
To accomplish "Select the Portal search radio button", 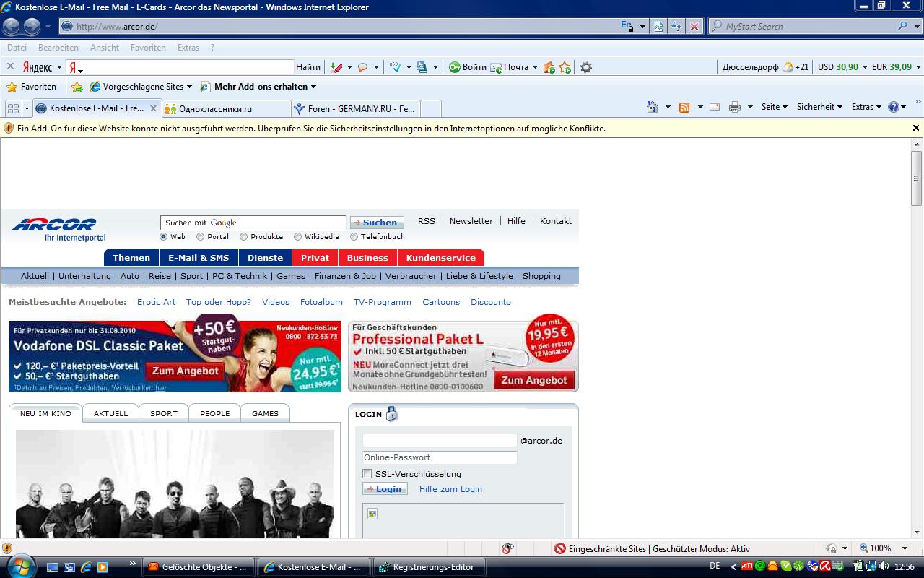I will (x=200, y=237).
